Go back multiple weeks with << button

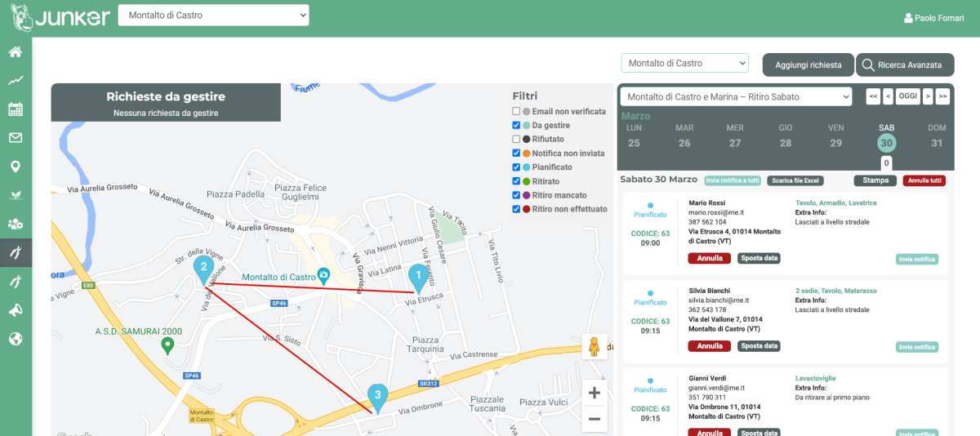[874, 96]
